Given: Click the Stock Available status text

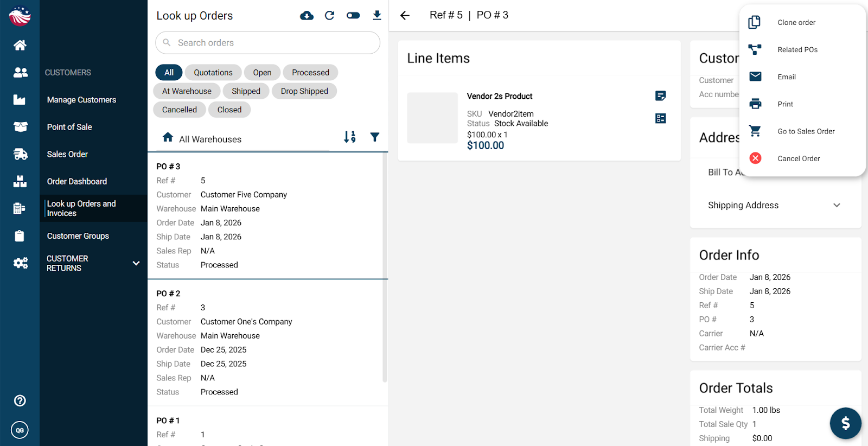Looking at the screenshot, I should click(x=521, y=124).
